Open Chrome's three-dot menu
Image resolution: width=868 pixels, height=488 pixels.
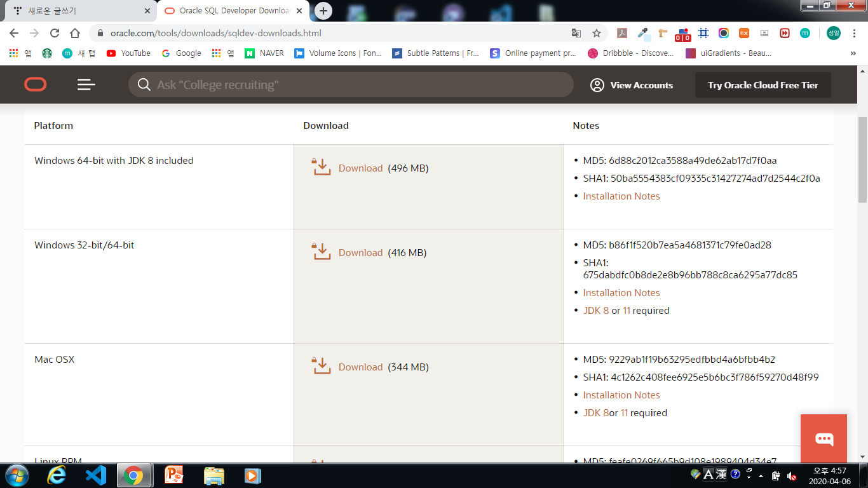pos(855,33)
